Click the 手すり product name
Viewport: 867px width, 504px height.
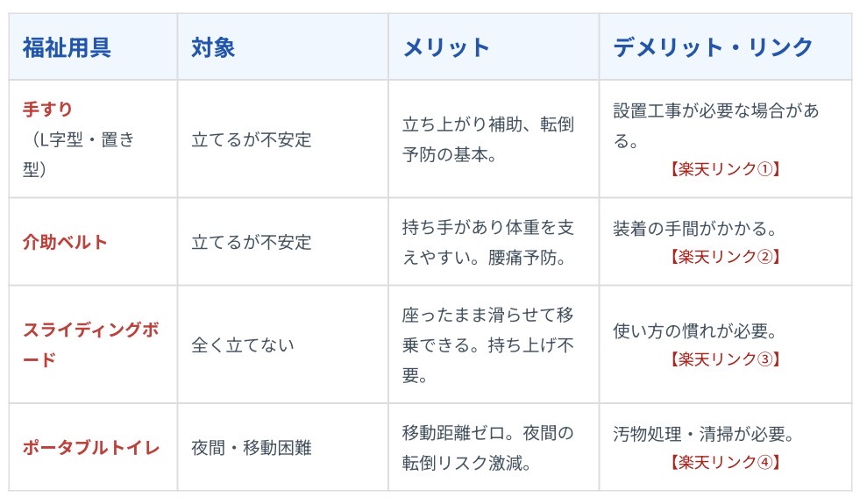point(47,110)
